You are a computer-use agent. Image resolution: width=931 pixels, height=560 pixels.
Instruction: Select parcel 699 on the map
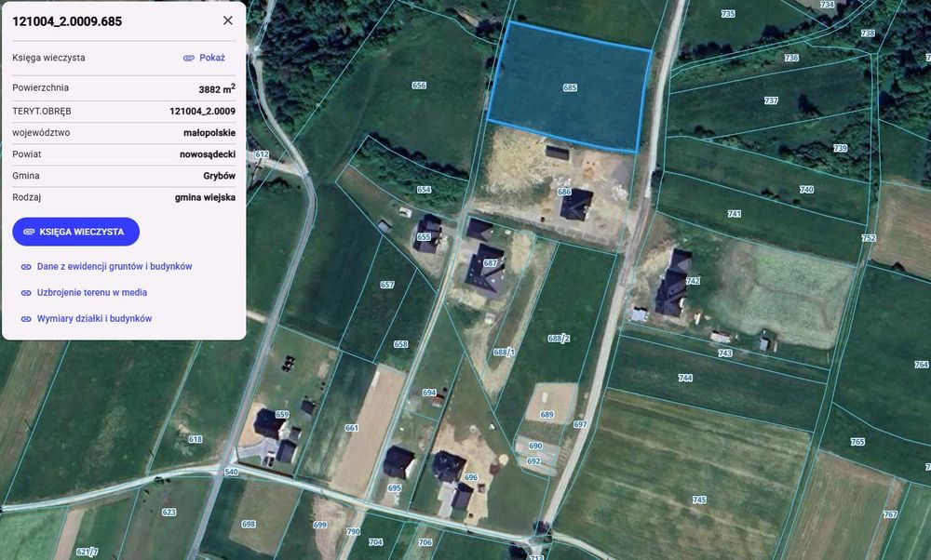tap(320, 525)
